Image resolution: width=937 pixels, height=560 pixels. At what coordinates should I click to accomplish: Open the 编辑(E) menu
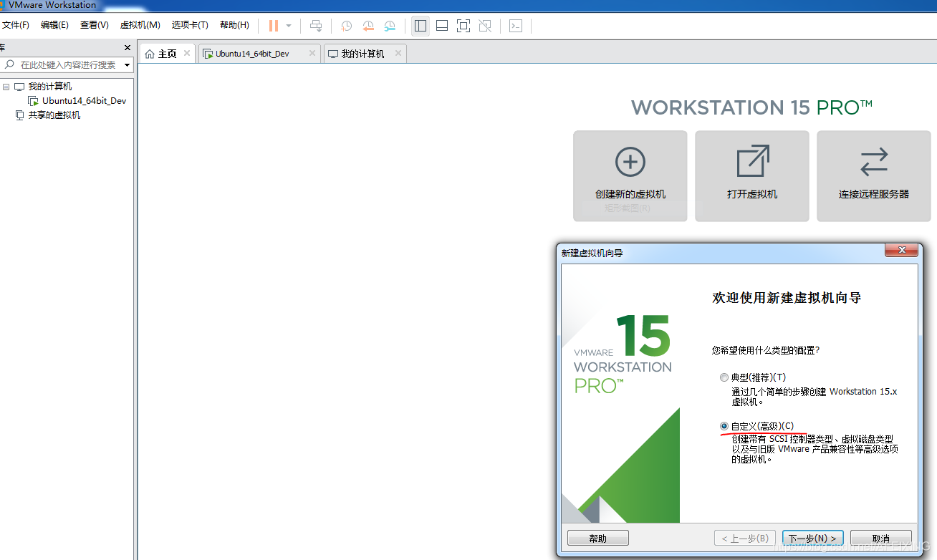(54, 25)
